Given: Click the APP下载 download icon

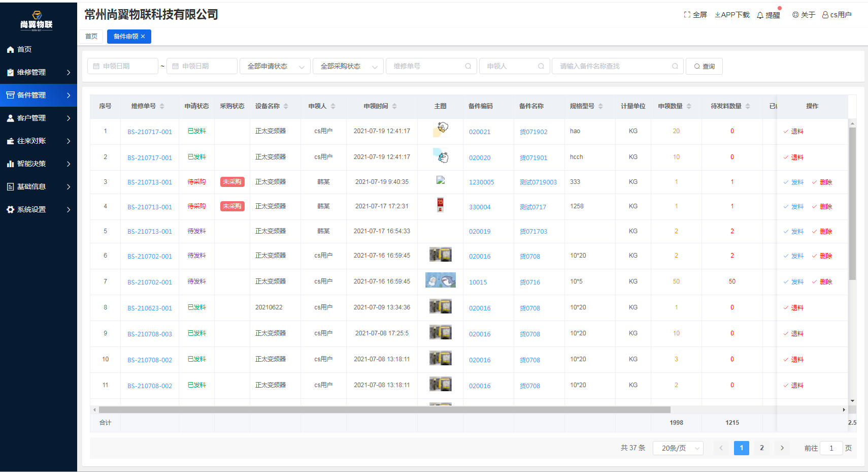Looking at the screenshot, I should pos(717,15).
